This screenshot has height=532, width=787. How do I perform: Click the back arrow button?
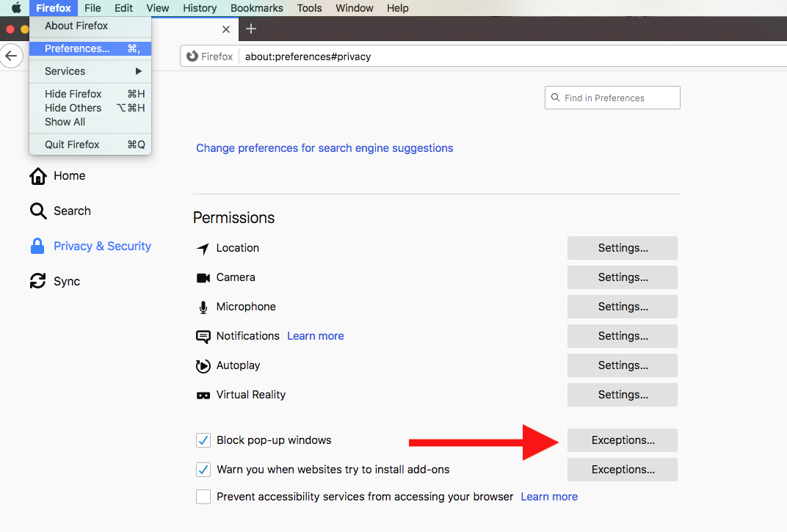click(11, 56)
